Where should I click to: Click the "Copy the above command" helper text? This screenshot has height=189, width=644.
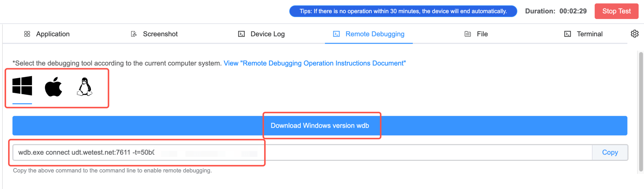(112, 171)
